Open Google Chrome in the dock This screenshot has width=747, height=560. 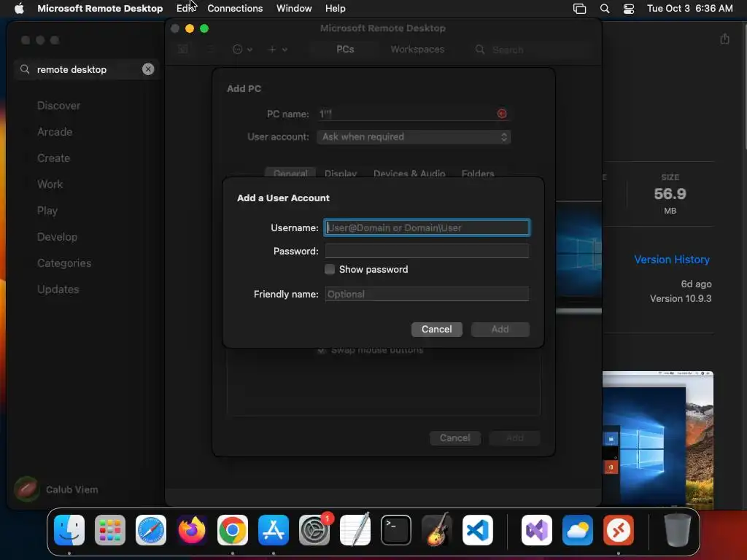(x=233, y=530)
